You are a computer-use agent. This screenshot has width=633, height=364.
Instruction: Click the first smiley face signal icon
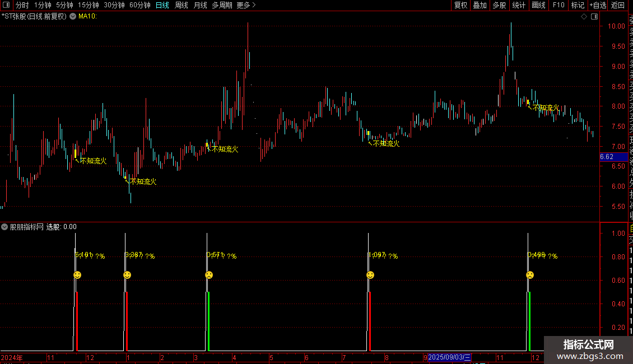[77, 275]
